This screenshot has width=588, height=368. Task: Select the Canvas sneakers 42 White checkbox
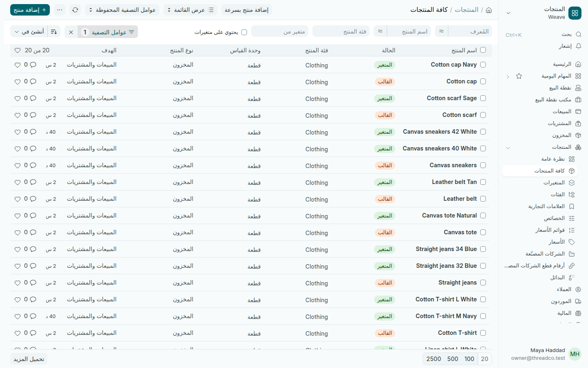point(483,132)
